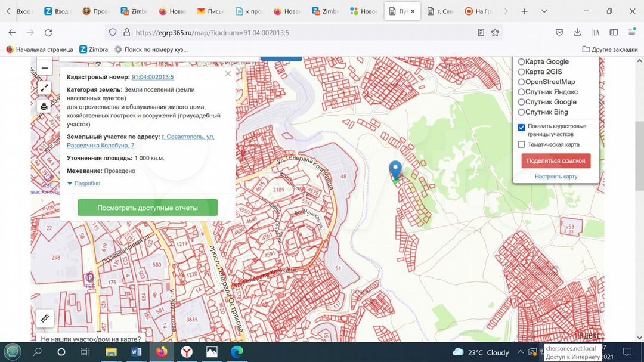Open Yandex browser from taskbar
The width and height of the screenshot is (644, 362).
187,352
